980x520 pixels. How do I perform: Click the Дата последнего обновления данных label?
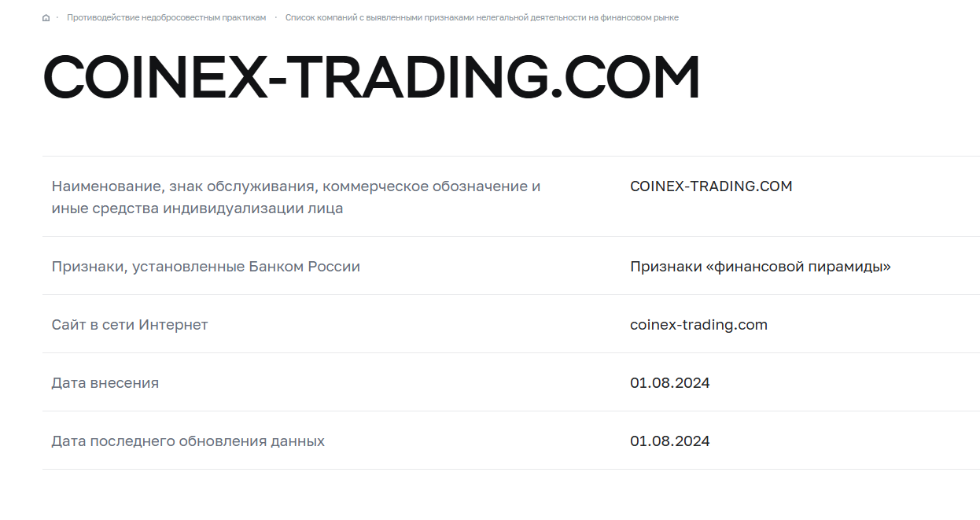point(188,441)
